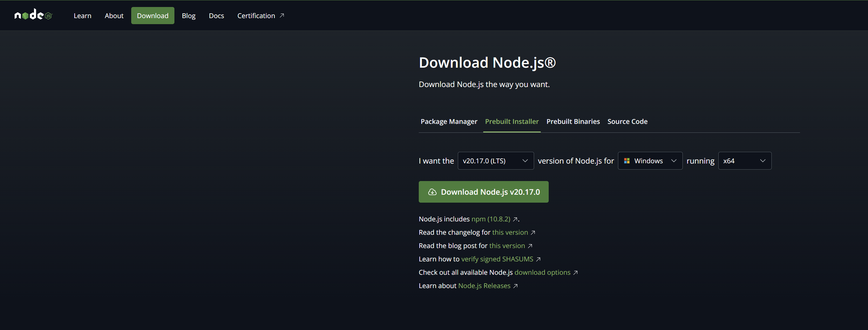Image resolution: width=868 pixels, height=330 pixels.
Task: Open the Certification link in the nav
Action: point(261,16)
